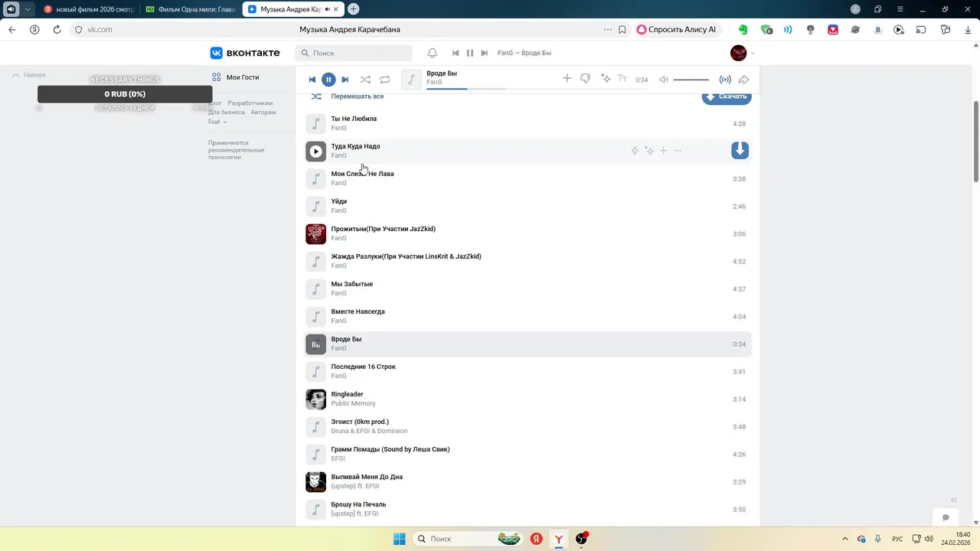Viewport: 980px width, 551px height.
Task: Toggle repeat mode in player bar
Action: (x=385, y=80)
